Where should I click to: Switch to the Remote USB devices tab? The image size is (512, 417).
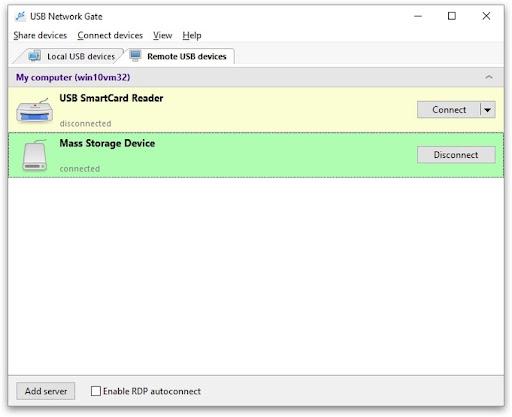tap(180, 56)
